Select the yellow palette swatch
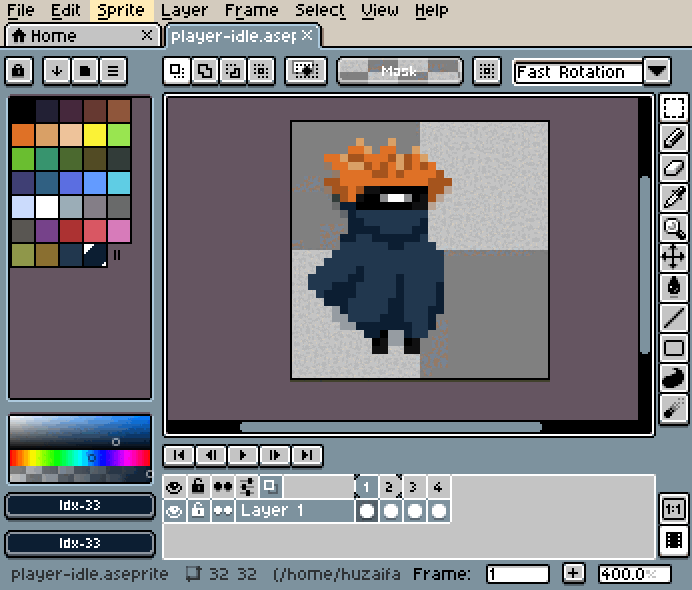This screenshot has height=590, width=692. click(96, 134)
